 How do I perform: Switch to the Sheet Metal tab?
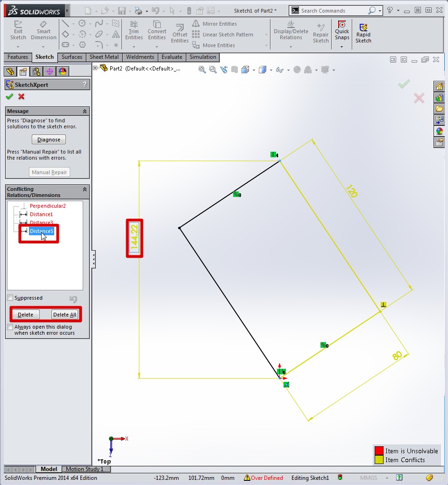pyautogui.click(x=104, y=57)
